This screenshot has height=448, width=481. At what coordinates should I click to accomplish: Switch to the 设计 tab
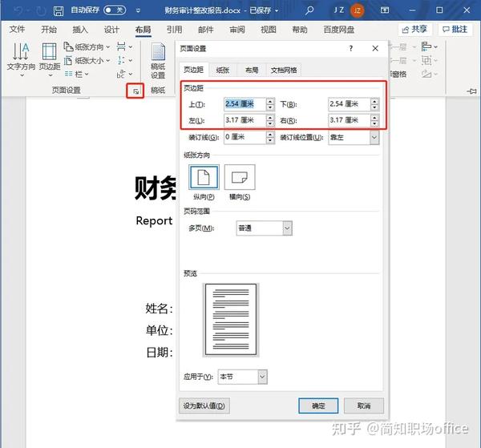coord(111,30)
